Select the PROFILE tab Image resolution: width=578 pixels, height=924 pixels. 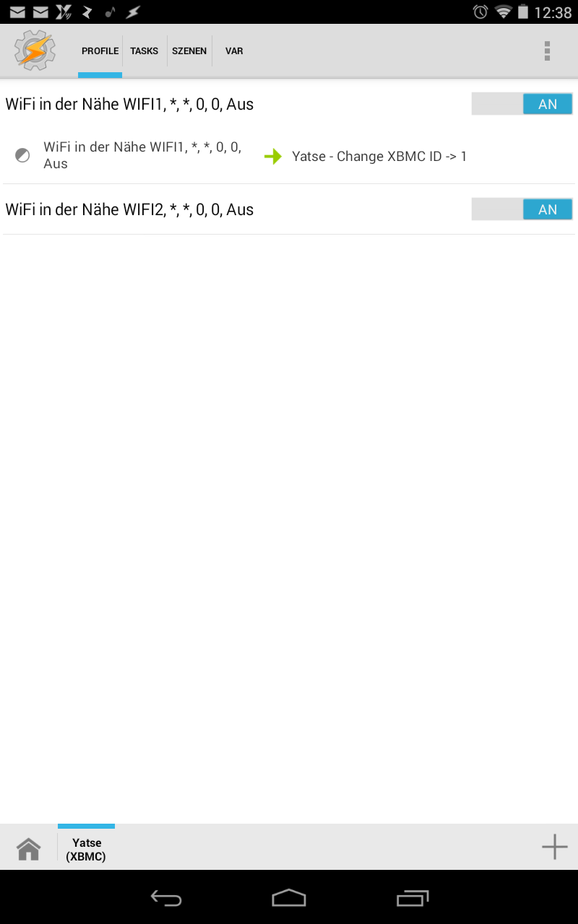[x=100, y=51]
